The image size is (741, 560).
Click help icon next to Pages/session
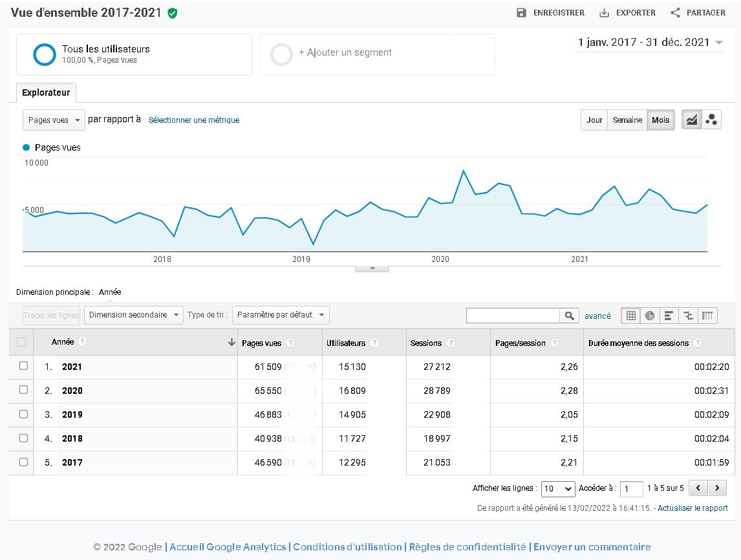554,343
